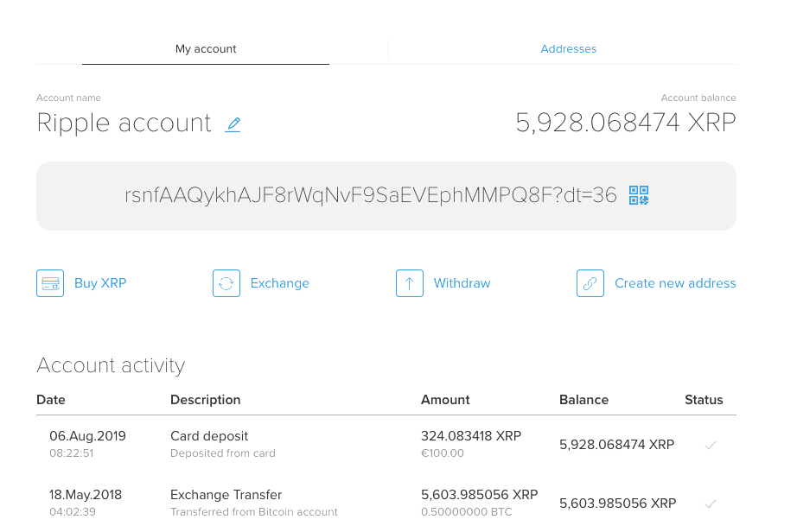This screenshot has height=532, width=797.
Task: Switch to the My account tab
Action: (206, 49)
